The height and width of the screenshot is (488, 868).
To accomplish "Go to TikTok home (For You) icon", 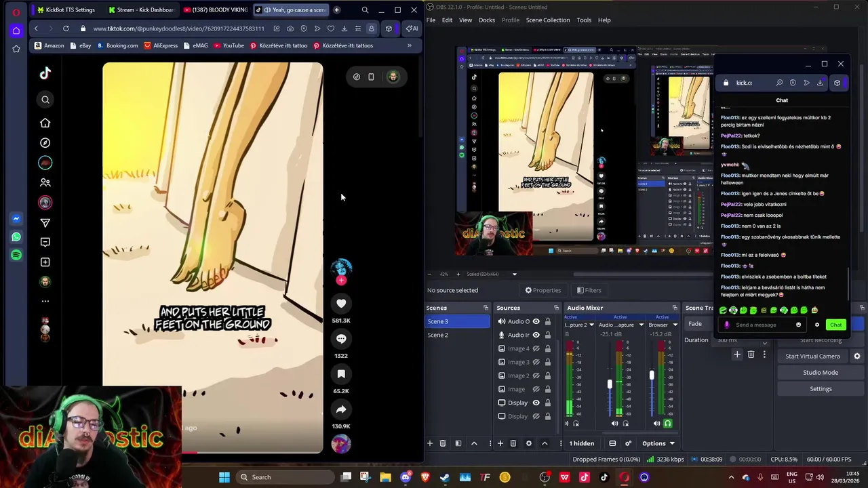I will click(45, 123).
